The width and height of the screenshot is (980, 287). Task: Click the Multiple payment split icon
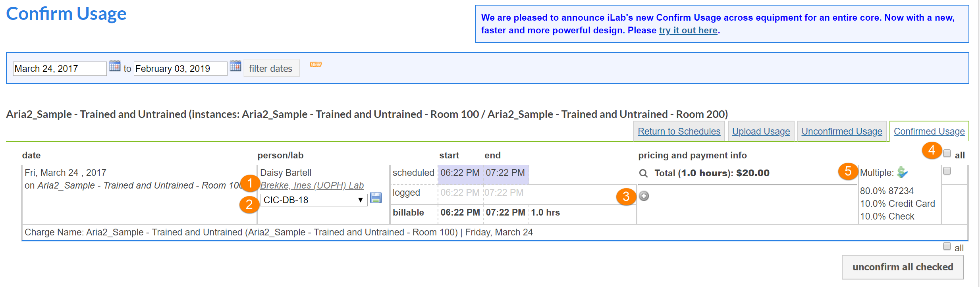[x=903, y=172]
